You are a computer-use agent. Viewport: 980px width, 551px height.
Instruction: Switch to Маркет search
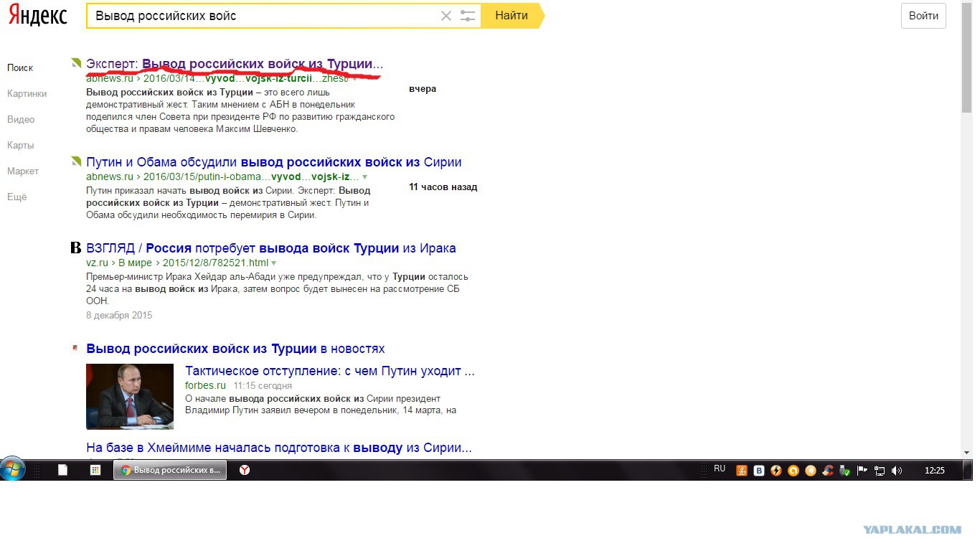point(23,171)
